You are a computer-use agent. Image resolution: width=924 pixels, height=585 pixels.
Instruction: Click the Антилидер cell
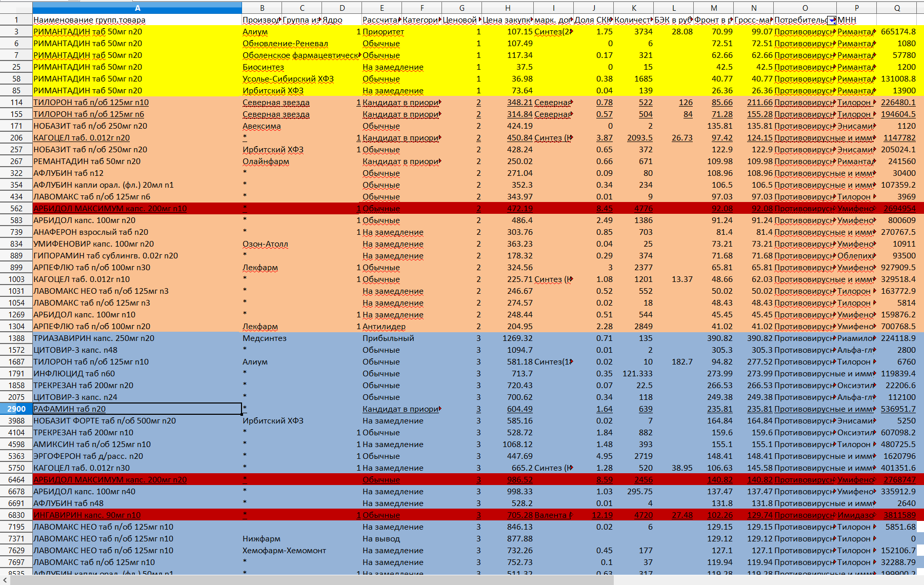(x=384, y=326)
